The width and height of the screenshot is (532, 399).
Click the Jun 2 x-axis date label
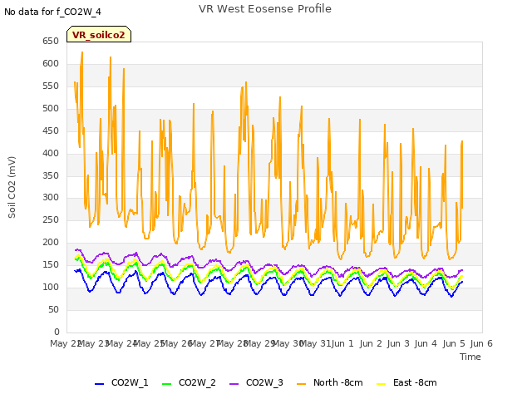[371, 343]
